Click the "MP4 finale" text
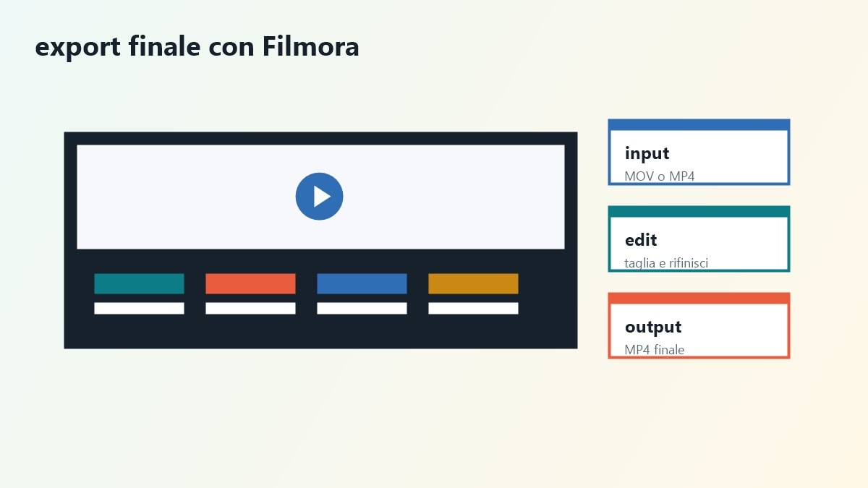Image resolution: width=868 pixels, height=488 pixels. pos(655,350)
